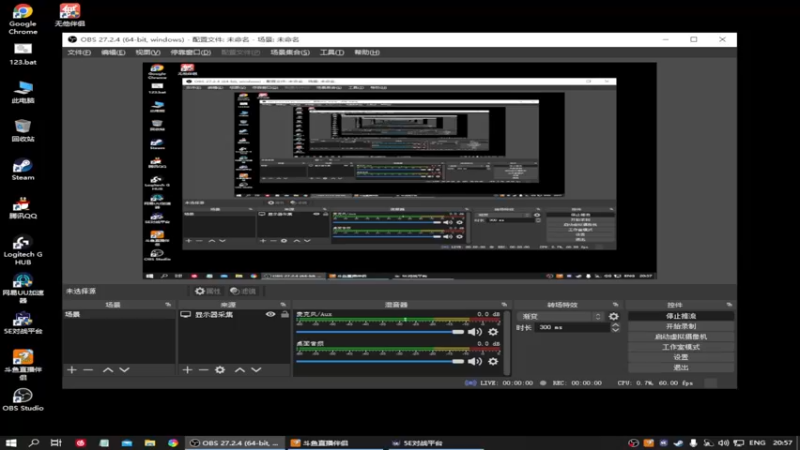Viewport: 800px width, 450px height.
Task: Open 回收站 recycle bin on desktop
Action: (22, 131)
